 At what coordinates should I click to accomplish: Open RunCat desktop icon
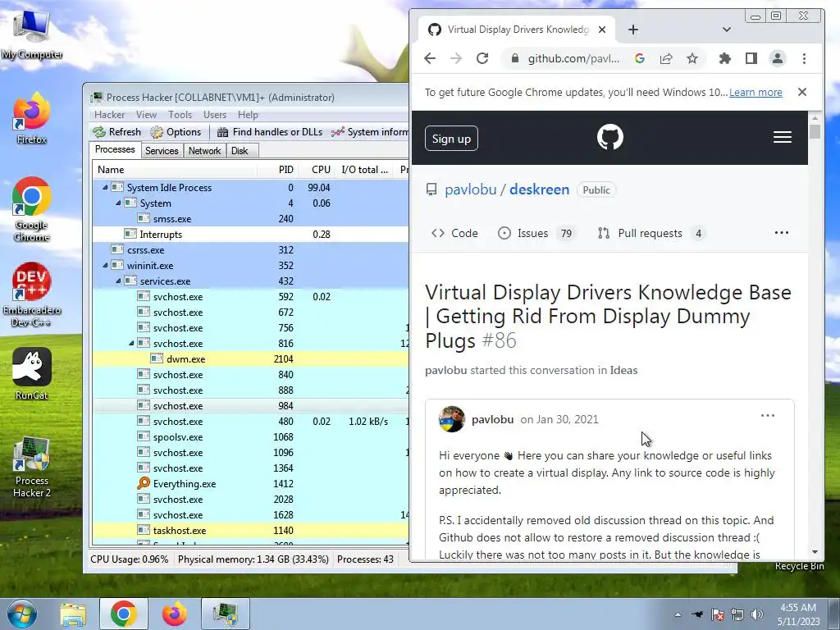pyautogui.click(x=32, y=373)
